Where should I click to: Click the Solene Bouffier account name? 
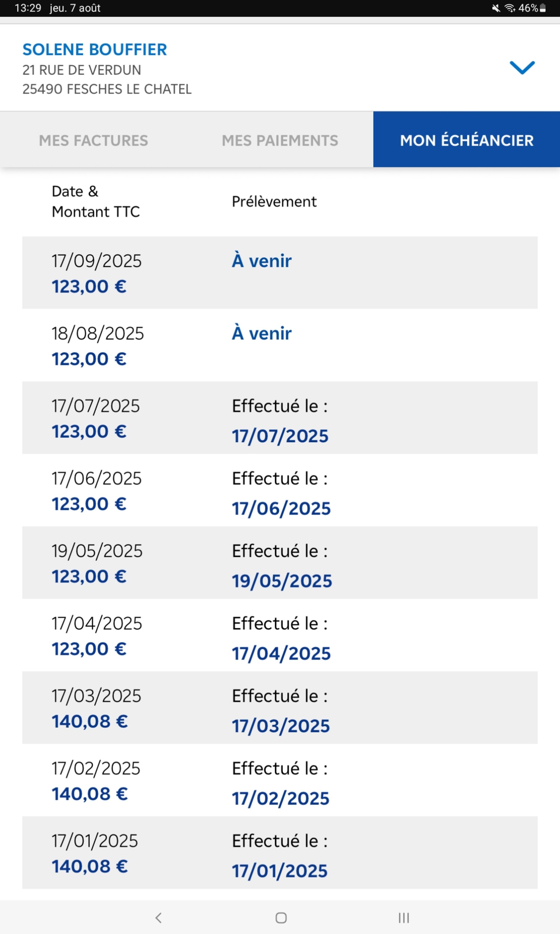pos(94,50)
